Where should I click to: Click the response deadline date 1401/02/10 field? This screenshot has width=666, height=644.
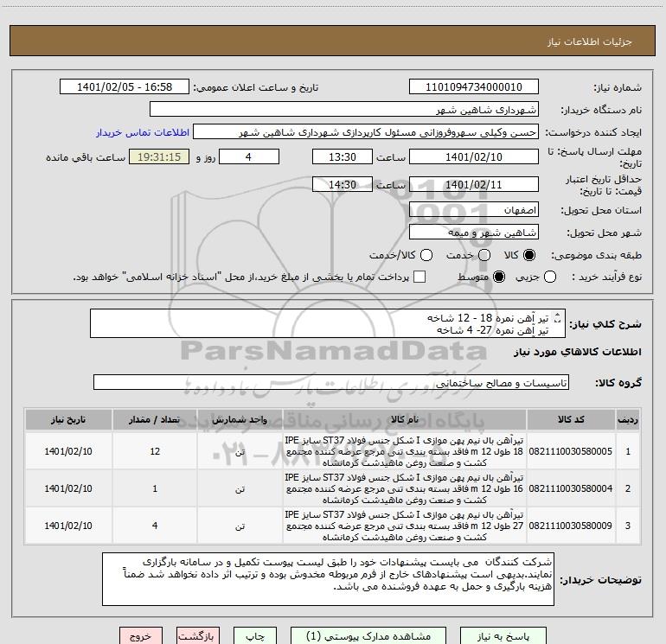pos(474,156)
